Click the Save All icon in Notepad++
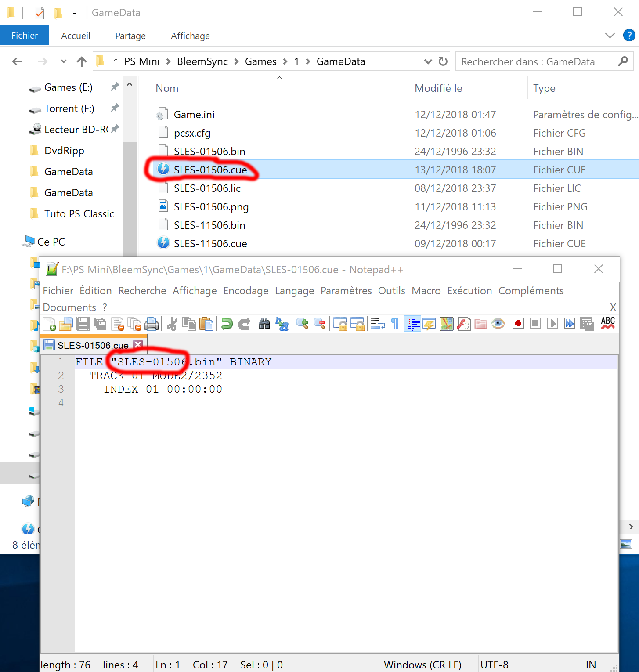The width and height of the screenshot is (639, 672). (x=100, y=324)
